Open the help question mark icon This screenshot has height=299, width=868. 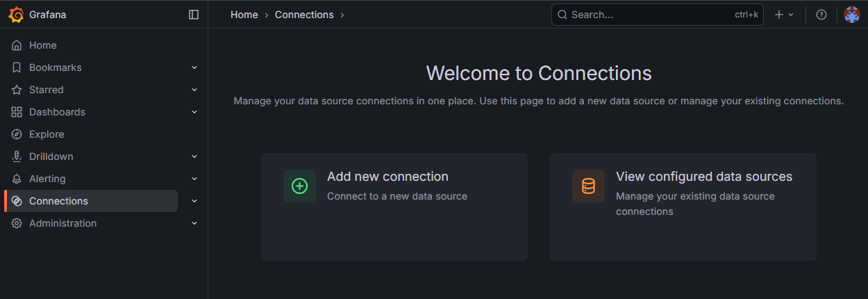click(821, 15)
